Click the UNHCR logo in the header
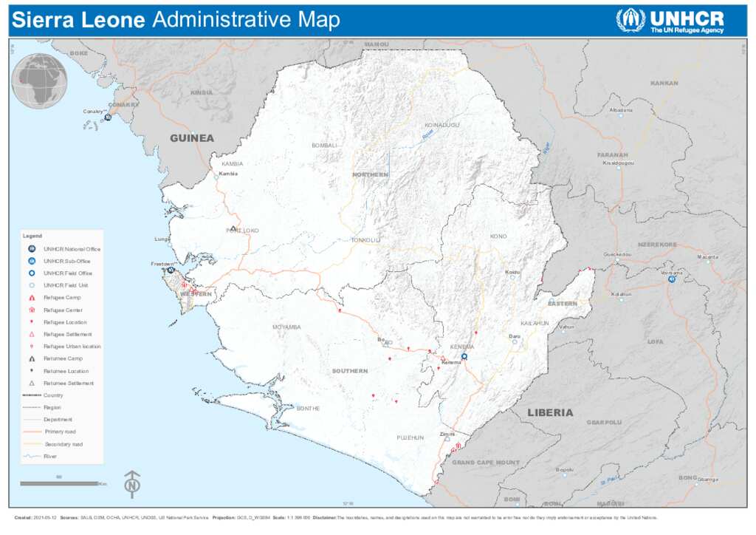 coord(670,21)
